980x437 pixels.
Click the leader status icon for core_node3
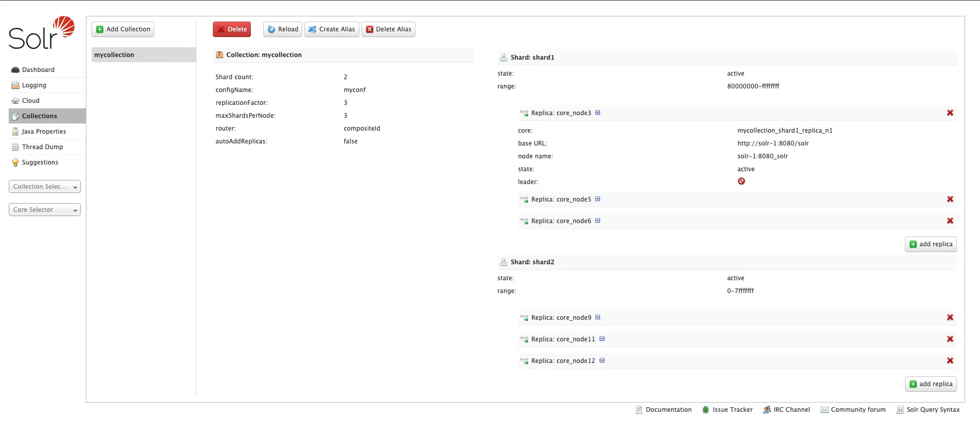pyautogui.click(x=741, y=181)
